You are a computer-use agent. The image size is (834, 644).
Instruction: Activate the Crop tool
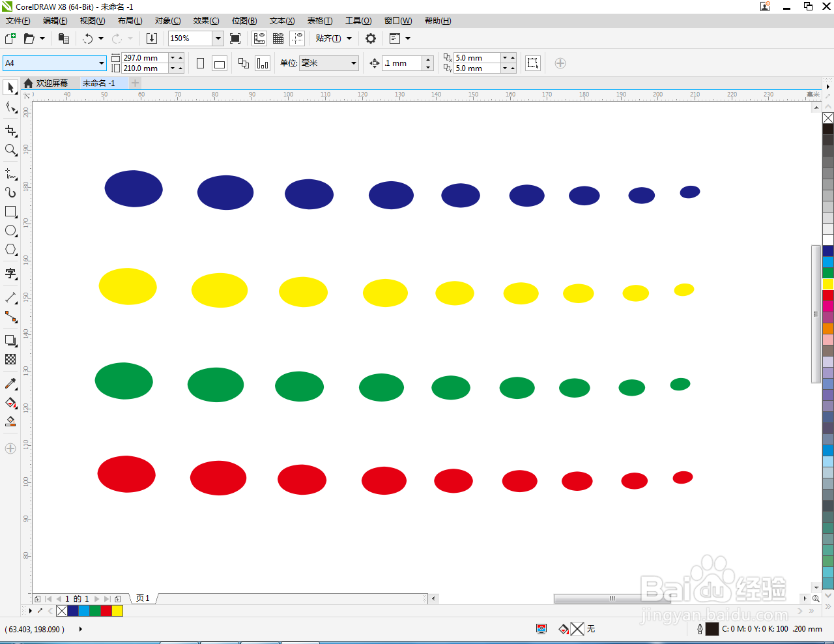(10, 131)
